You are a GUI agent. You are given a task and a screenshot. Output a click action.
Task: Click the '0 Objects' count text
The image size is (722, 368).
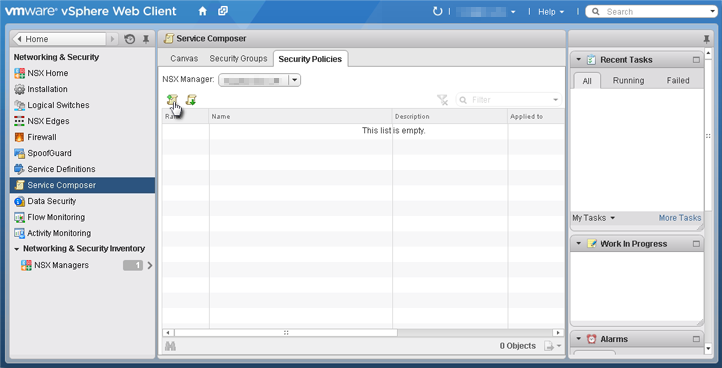point(518,346)
